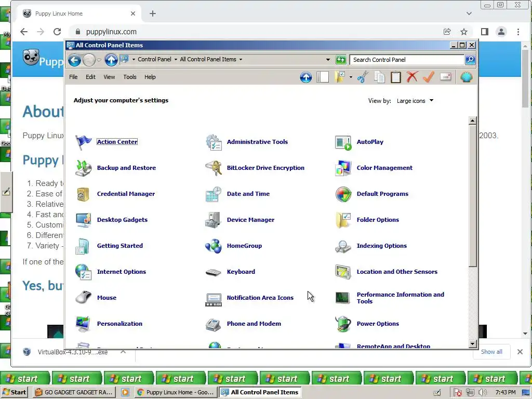This screenshot has width=532, height=399.
Task: Reload the Chrome page
Action: [x=57, y=32]
